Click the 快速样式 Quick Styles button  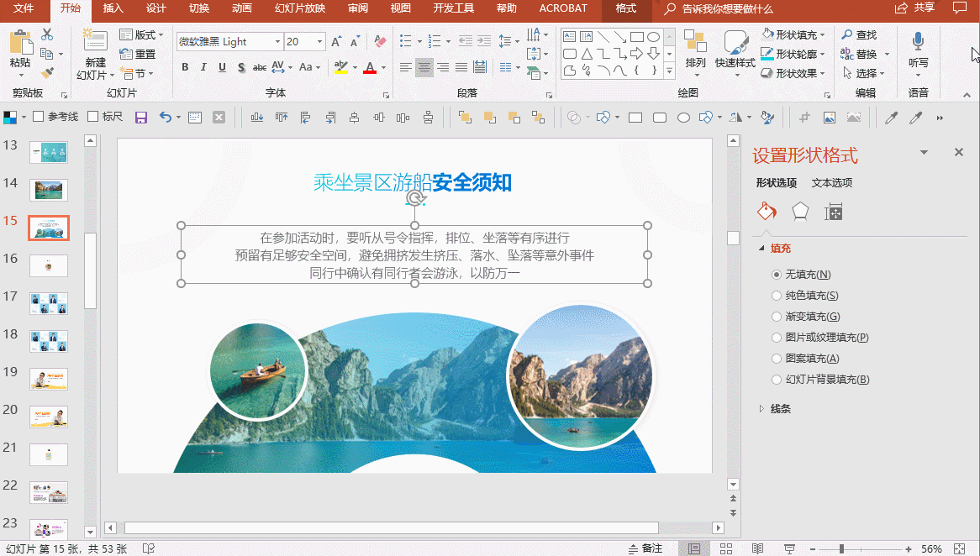tap(735, 52)
